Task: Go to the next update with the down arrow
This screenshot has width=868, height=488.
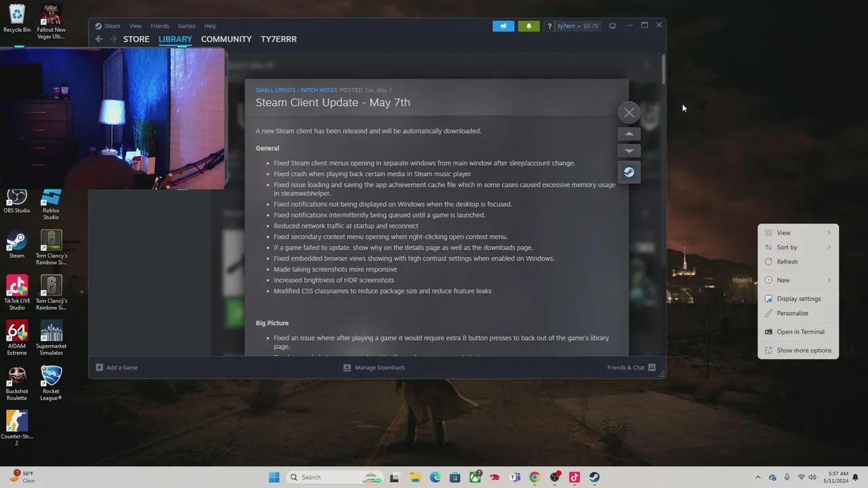Action: (x=629, y=150)
